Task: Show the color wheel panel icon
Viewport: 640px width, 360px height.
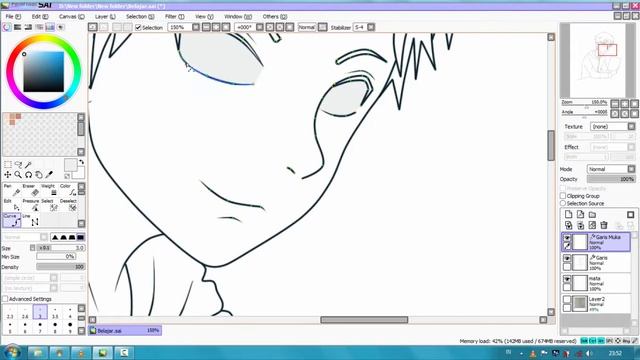Action: [x=7, y=27]
